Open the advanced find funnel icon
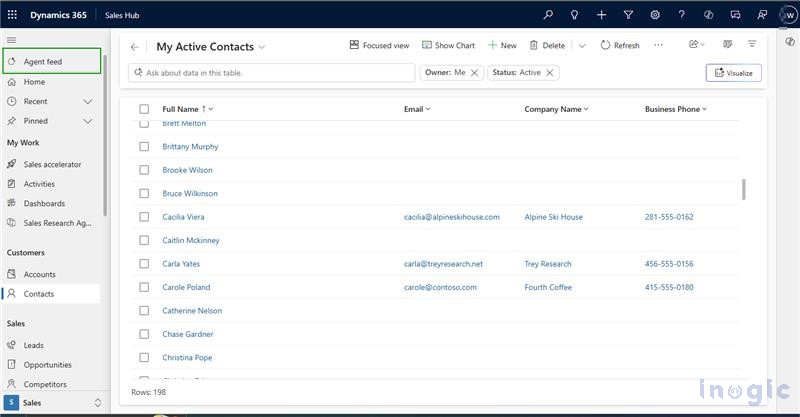 click(x=629, y=15)
